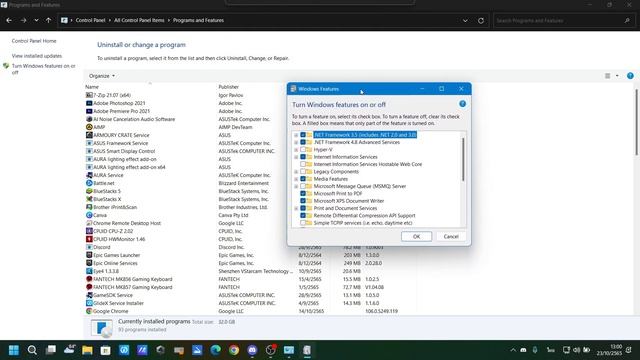The image size is (640, 360).
Task: Go up one folder level arrow
Action: tap(49, 20)
